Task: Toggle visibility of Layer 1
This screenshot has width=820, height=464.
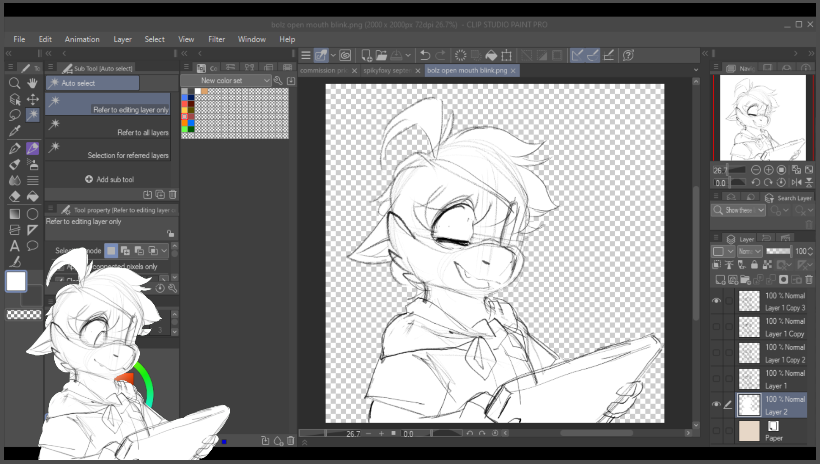Action: [x=716, y=379]
